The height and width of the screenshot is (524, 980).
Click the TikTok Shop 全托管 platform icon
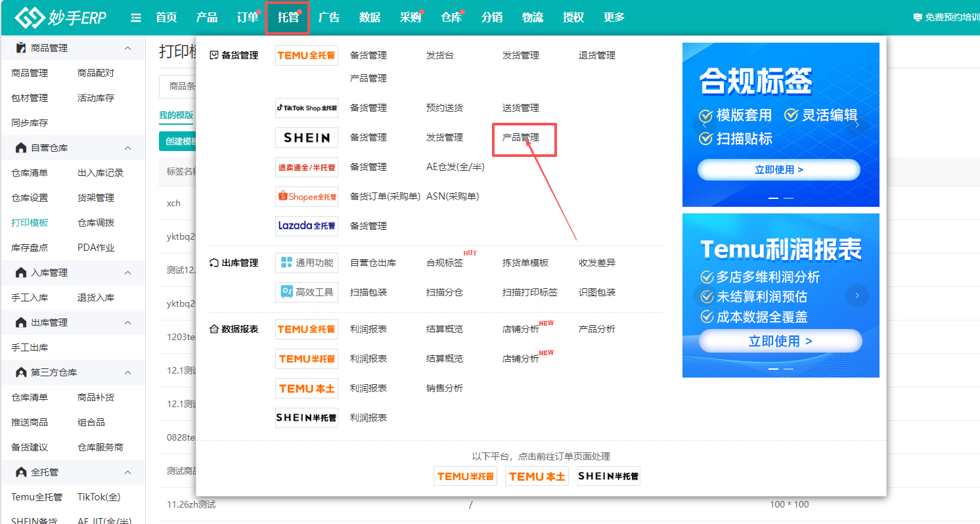pyautogui.click(x=306, y=108)
